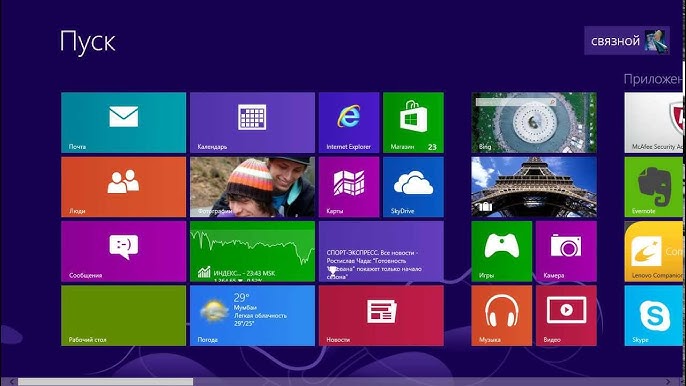Image resolution: width=686 pixels, height=386 pixels.
Task: Launch the Internet Explorer tile
Action: 349,123
